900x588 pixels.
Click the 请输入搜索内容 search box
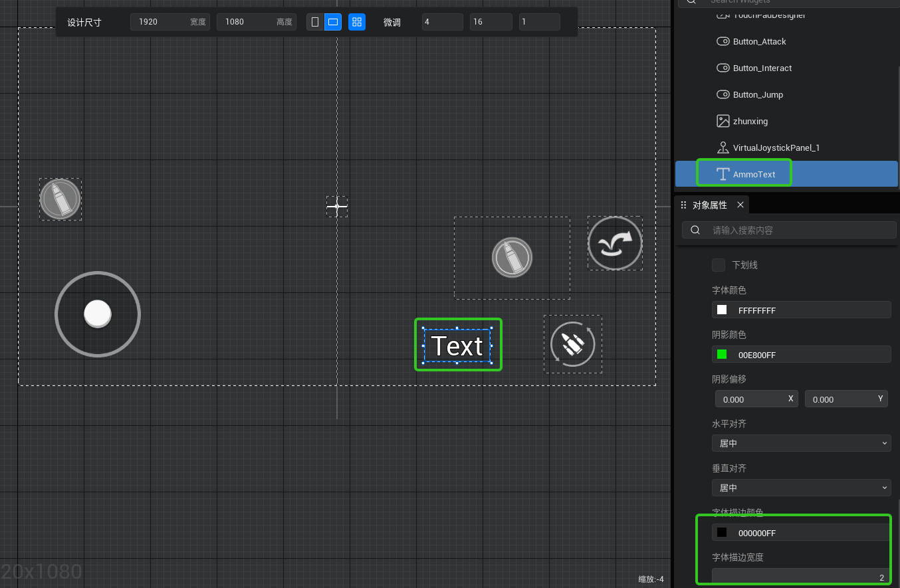789,230
